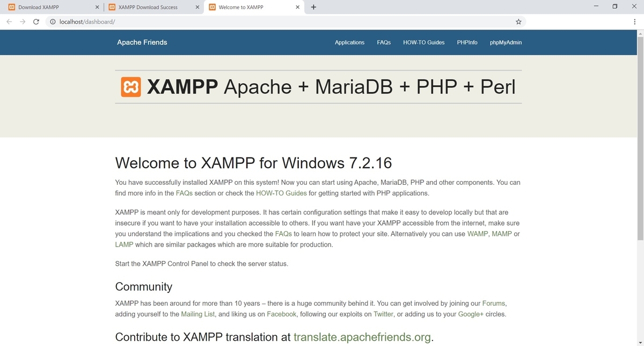Click the orange XAMPP logo in banner

(131, 87)
